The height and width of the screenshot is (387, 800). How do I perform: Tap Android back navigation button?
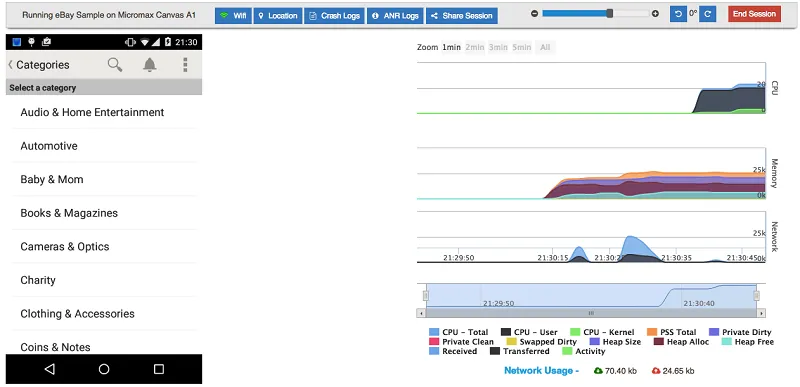pos(49,369)
